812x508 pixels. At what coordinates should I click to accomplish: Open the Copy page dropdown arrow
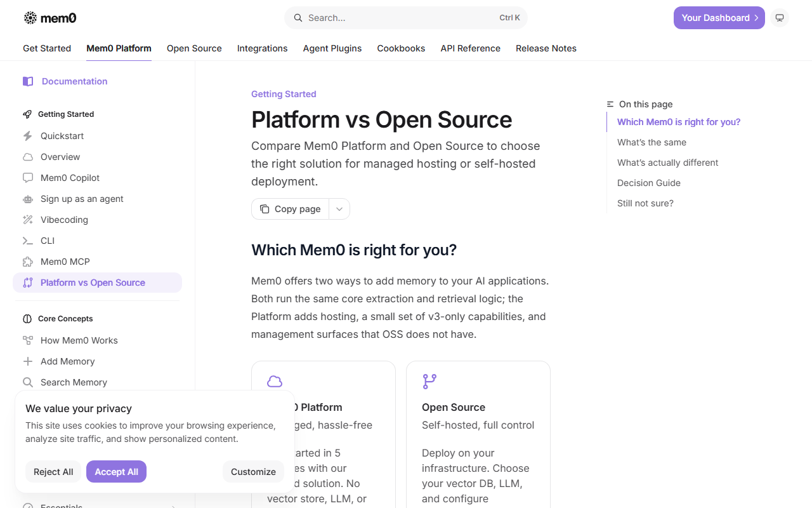click(x=339, y=209)
